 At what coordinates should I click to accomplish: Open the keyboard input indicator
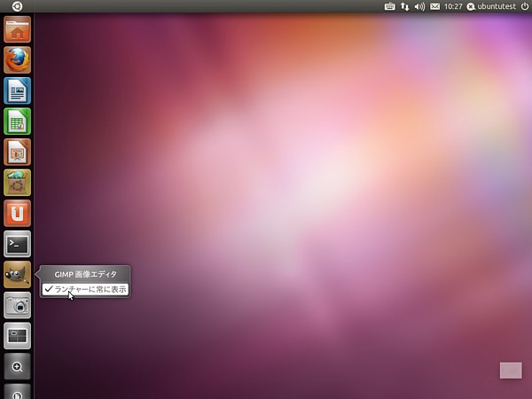coord(389,6)
